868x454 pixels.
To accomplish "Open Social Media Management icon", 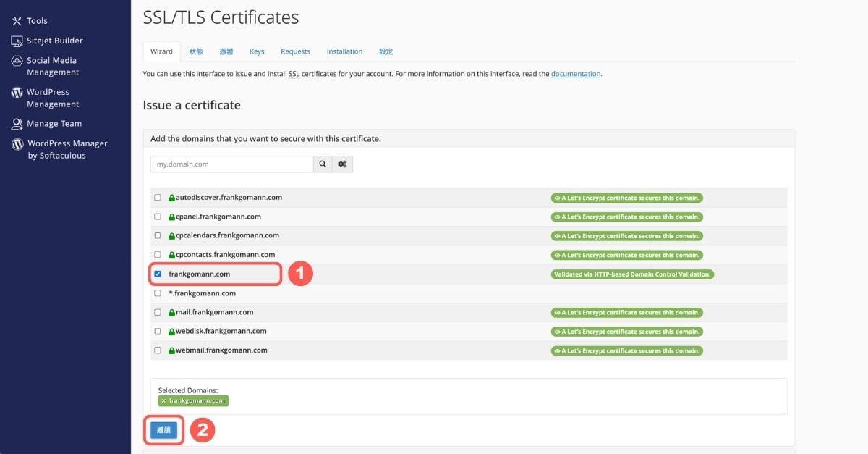I will 17,61.
